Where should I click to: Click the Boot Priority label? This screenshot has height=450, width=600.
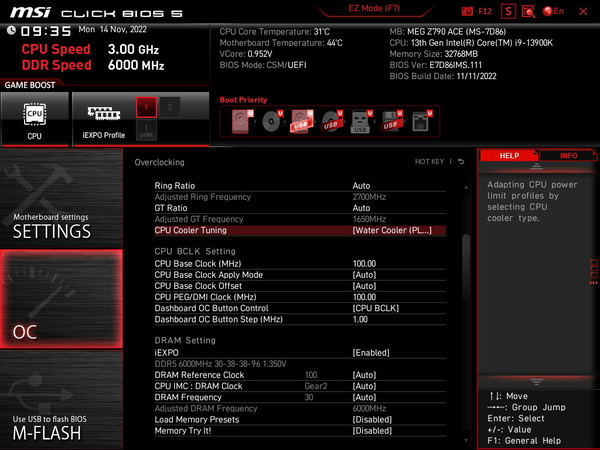point(243,99)
